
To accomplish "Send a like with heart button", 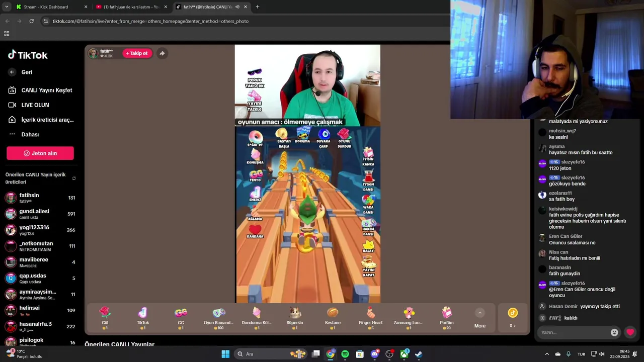I will (630, 332).
